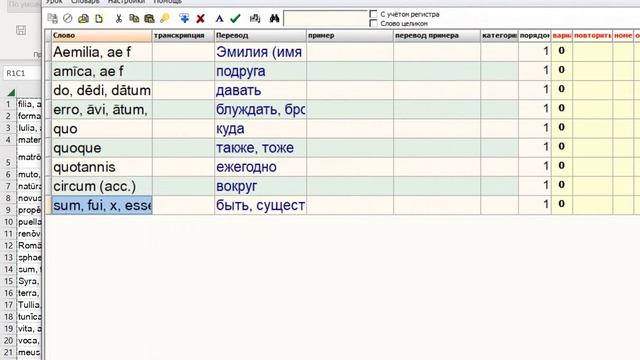
Task: Click the greyed-out save-copy icon in toolbar
Action: click(x=52, y=18)
